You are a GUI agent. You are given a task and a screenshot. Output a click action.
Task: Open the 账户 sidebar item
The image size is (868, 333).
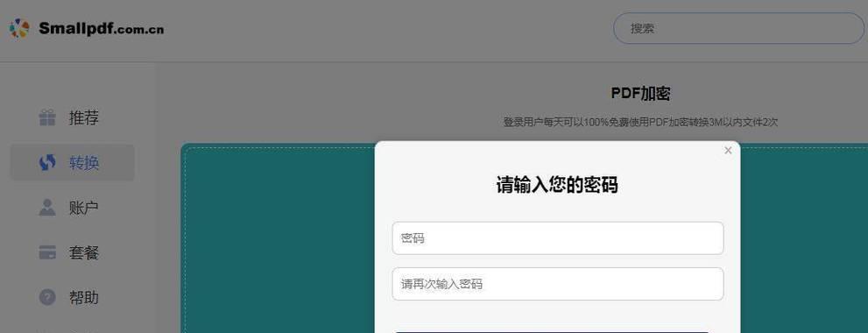(72, 208)
